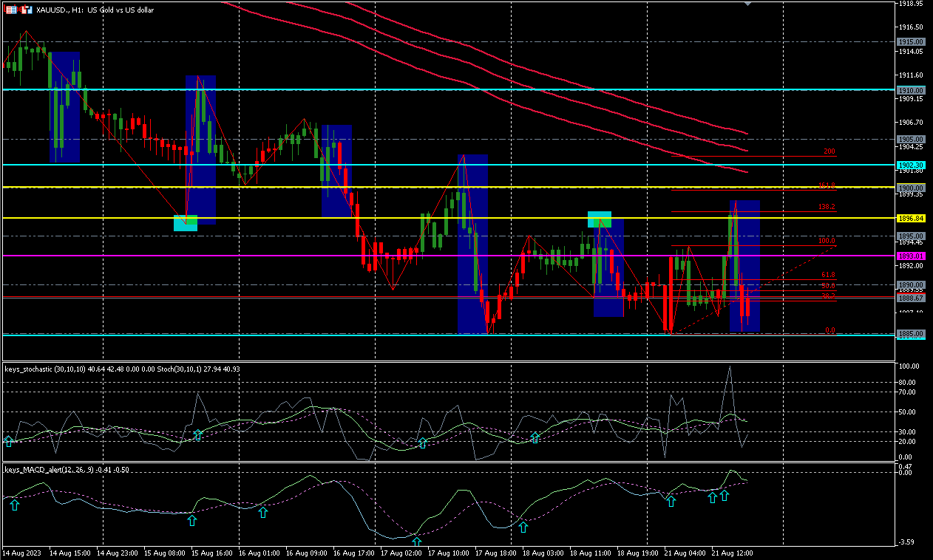This screenshot has width=933, height=560.
Task: Select the 1888.67 current price label
Action: 911,298
